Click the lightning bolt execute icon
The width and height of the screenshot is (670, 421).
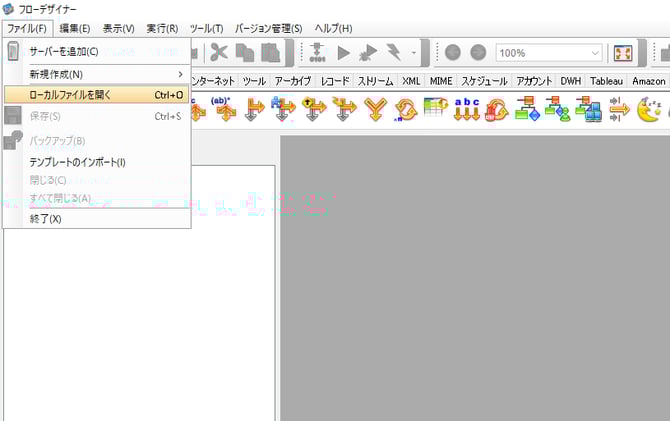[392, 53]
